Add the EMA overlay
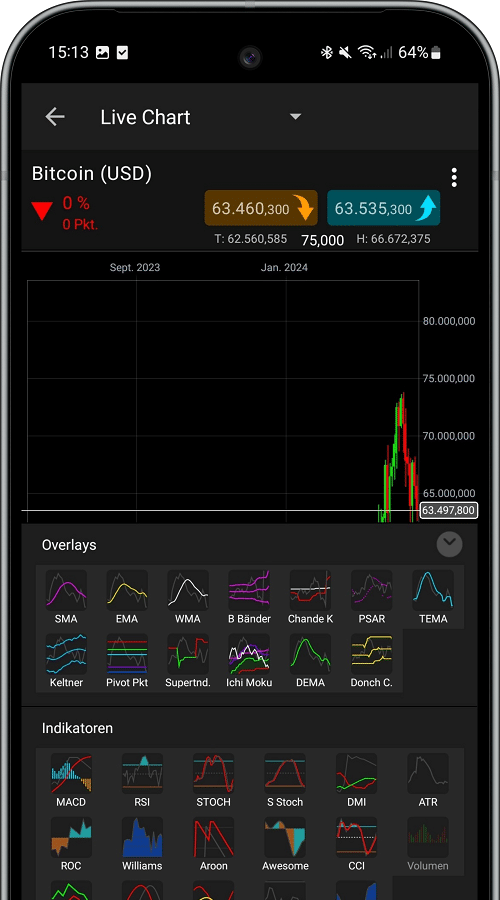The width and height of the screenshot is (500, 900). coord(127,597)
